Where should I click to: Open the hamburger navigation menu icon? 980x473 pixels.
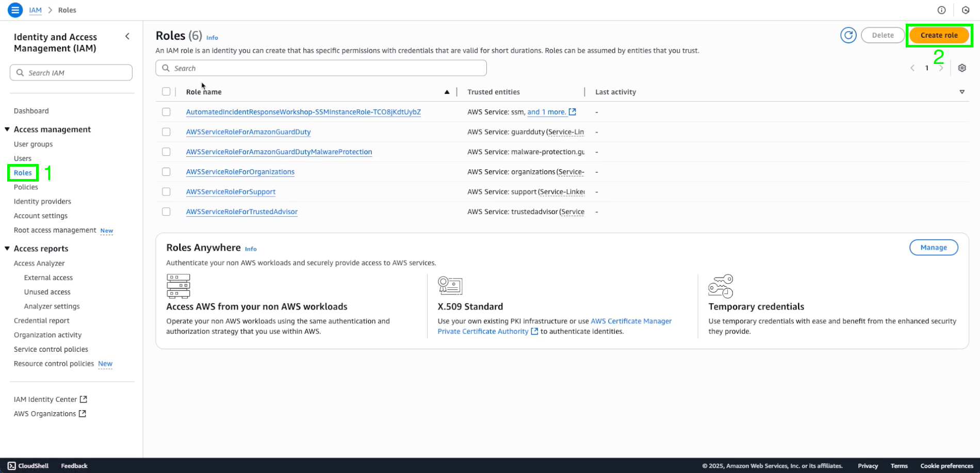15,10
